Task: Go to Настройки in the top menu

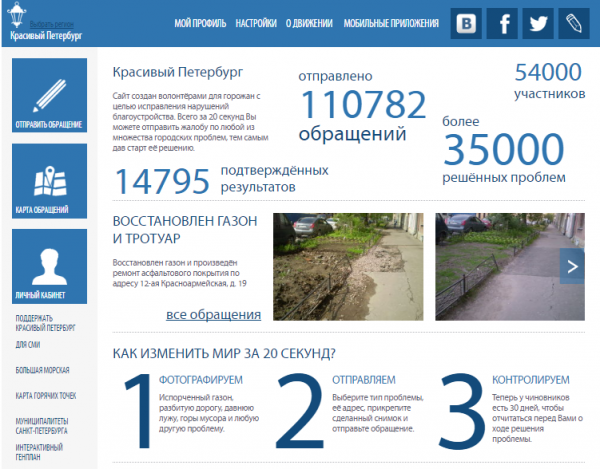Action: 256,23
